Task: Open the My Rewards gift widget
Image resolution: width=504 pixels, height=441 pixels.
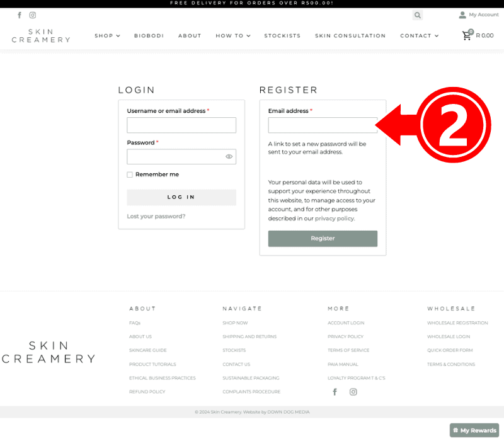Action: coord(474,430)
